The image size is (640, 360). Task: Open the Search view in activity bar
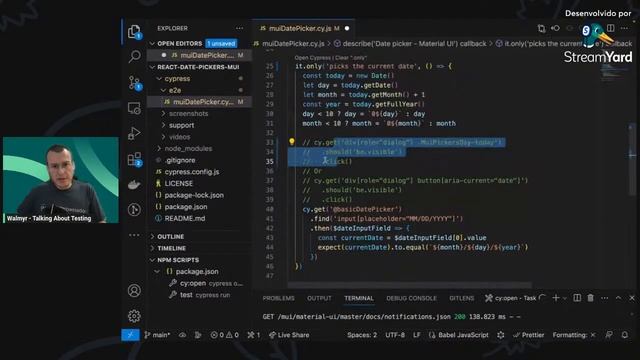click(x=134, y=56)
